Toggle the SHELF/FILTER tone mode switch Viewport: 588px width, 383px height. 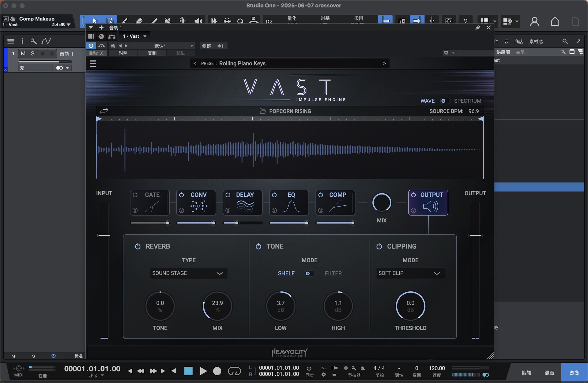pyautogui.click(x=309, y=273)
